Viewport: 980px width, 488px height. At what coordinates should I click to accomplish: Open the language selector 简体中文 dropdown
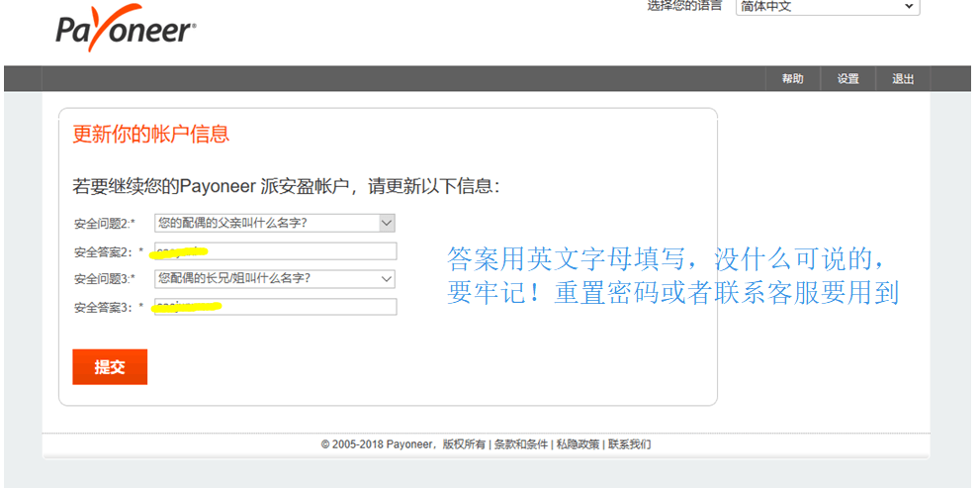(x=828, y=7)
